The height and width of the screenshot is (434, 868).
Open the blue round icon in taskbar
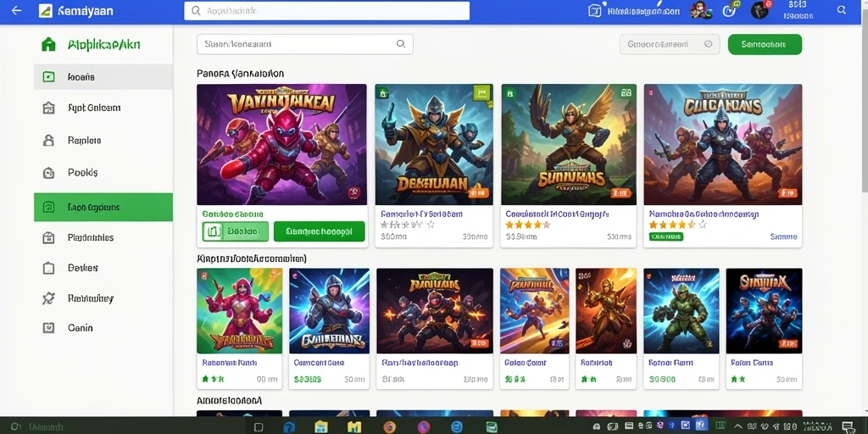[457, 427]
